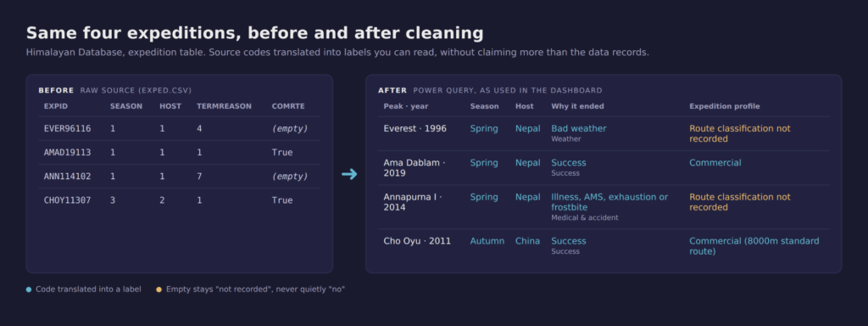
Task: Click the 'True' COMRTE cell in the CHOY11307 row
Action: point(282,200)
